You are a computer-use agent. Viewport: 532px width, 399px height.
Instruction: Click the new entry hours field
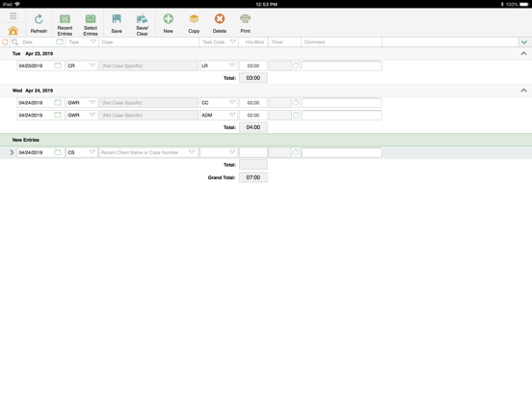pos(253,152)
